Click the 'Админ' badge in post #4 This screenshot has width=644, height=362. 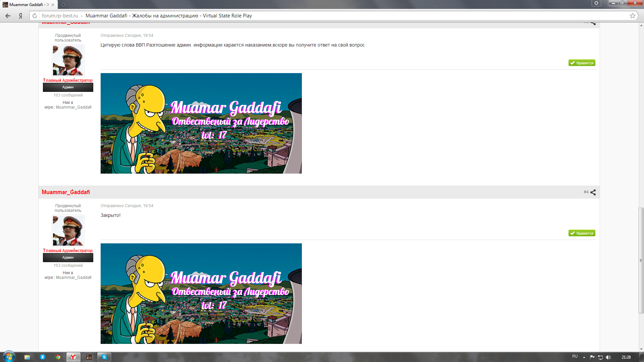click(x=68, y=258)
